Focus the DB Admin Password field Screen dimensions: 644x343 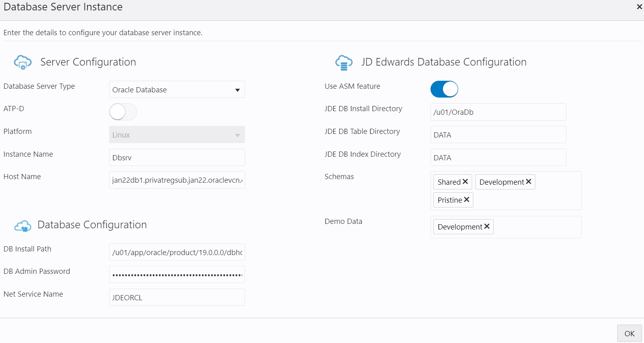[x=177, y=275]
